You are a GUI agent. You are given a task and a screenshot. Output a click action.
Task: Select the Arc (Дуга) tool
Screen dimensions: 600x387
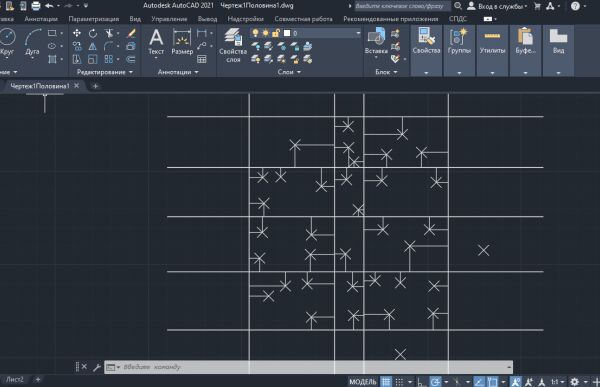[33, 42]
